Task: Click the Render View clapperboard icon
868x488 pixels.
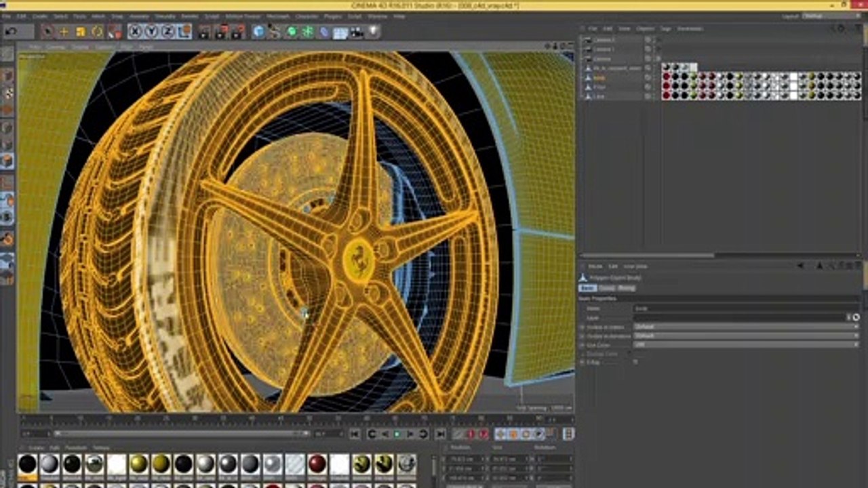Action: pos(205,31)
